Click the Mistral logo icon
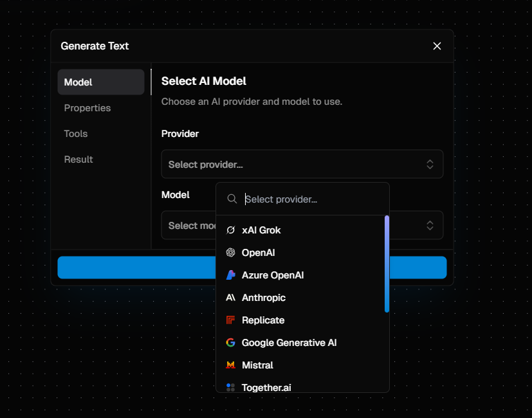The width and height of the screenshot is (532, 418). point(230,365)
